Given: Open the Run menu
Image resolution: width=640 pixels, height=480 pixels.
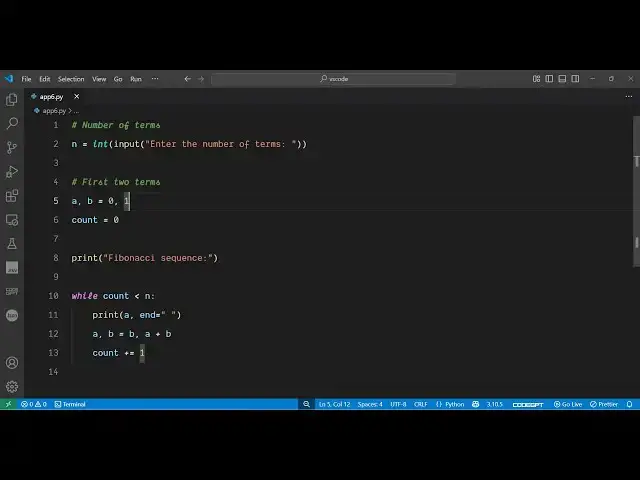Looking at the screenshot, I should (x=136, y=79).
